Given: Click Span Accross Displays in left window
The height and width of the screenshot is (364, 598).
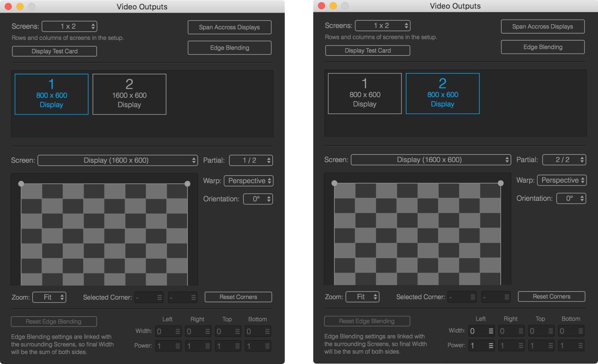Looking at the screenshot, I should tap(229, 27).
